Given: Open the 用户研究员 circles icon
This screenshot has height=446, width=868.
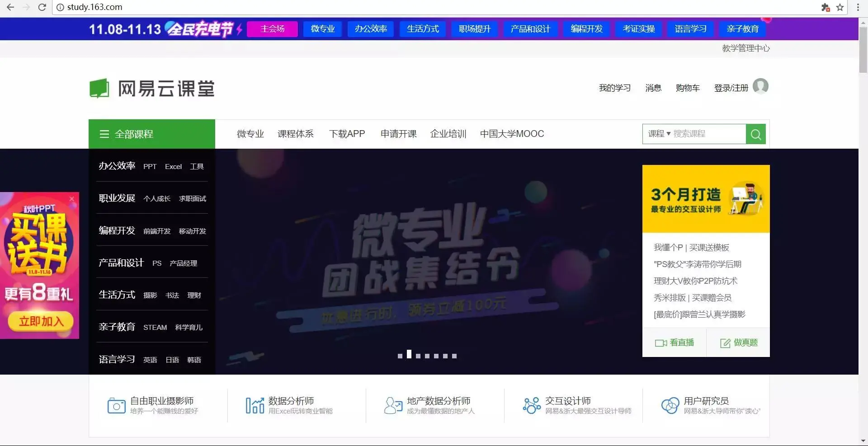Looking at the screenshot, I should point(670,405).
